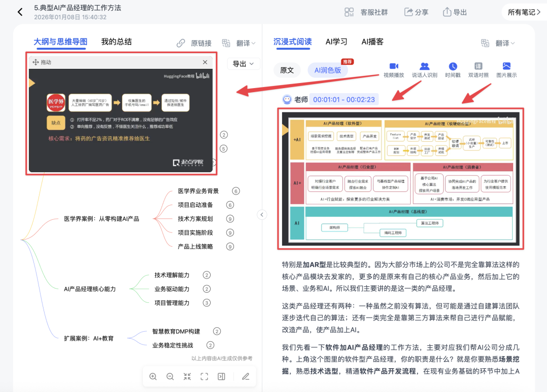Zoom in on the mind map

pos(153,377)
